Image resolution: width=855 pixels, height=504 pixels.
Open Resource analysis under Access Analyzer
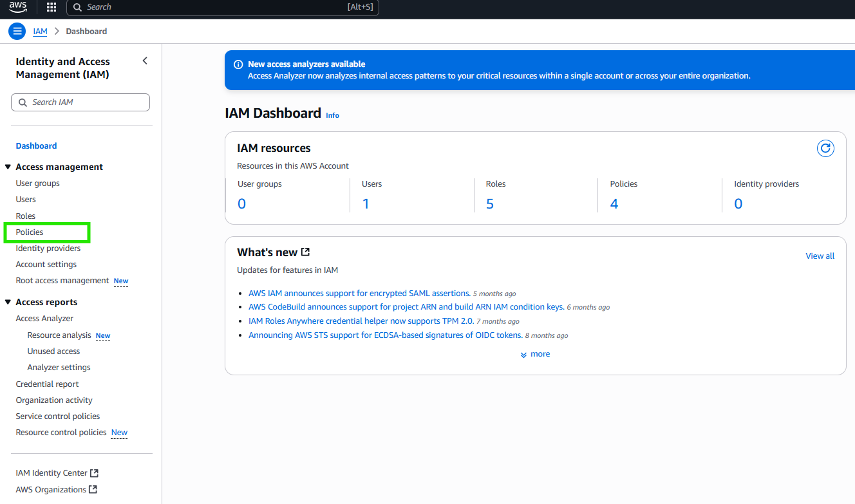point(59,335)
